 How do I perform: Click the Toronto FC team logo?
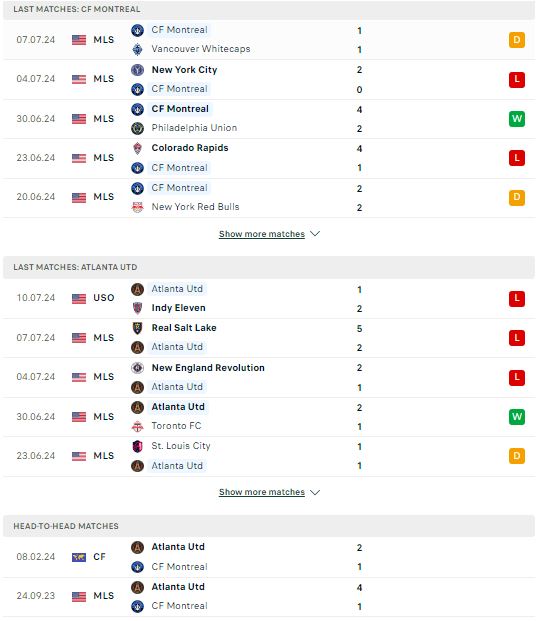137,426
